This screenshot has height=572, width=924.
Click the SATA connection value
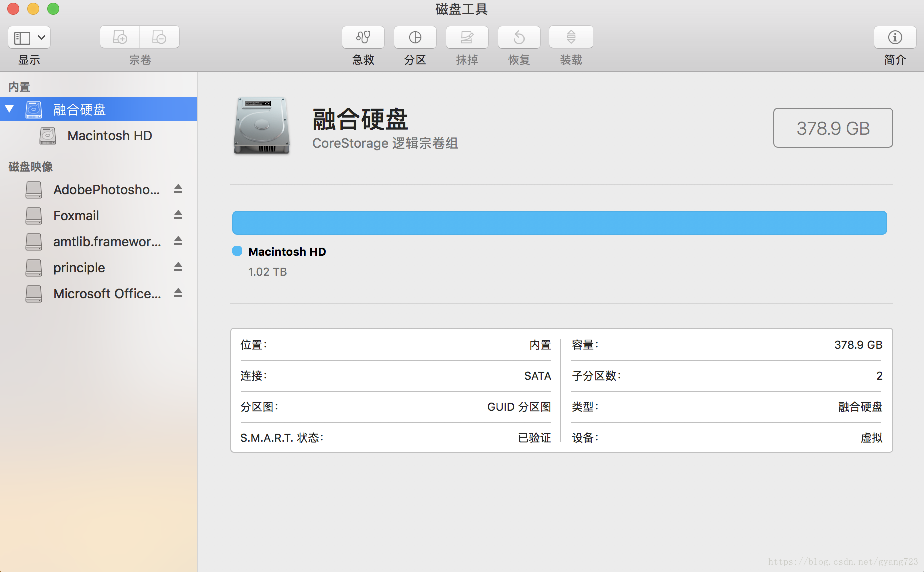537,376
